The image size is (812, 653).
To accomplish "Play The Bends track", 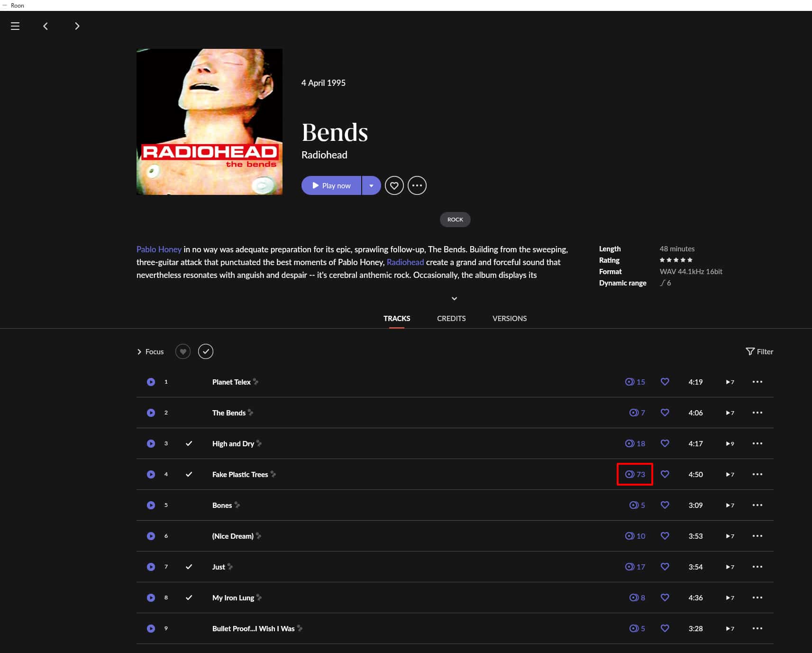I will (151, 413).
